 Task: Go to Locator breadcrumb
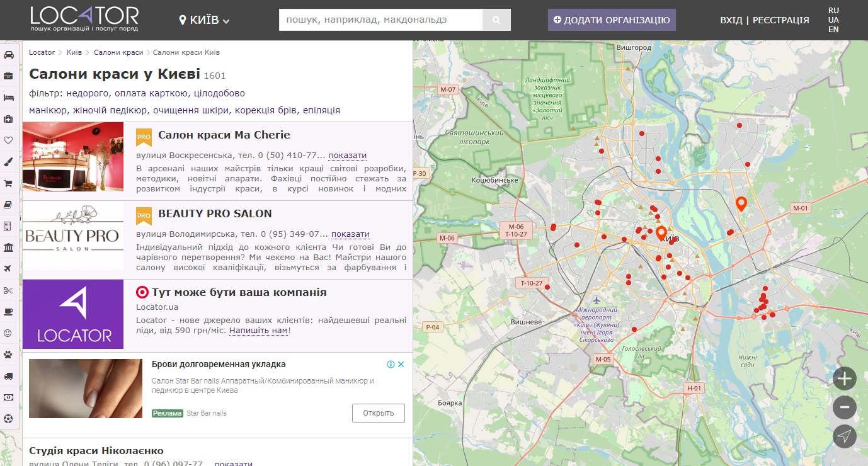click(x=42, y=52)
